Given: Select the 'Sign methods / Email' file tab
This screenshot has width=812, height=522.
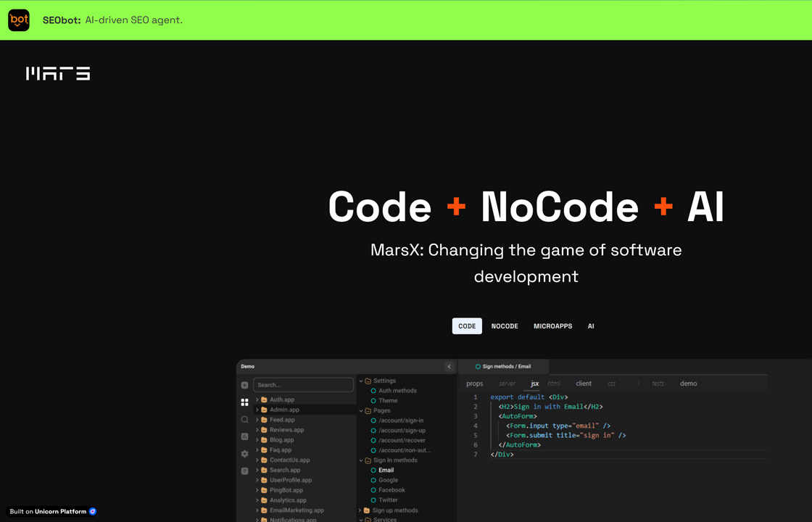Looking at the screenshot, I should click(x=503, y=367).
